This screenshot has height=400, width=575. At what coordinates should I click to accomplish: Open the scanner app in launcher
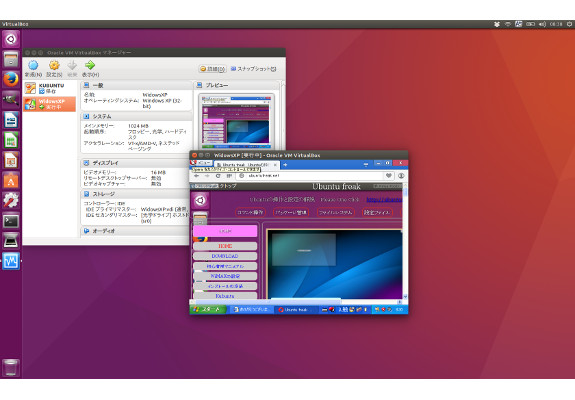(11, 241)
